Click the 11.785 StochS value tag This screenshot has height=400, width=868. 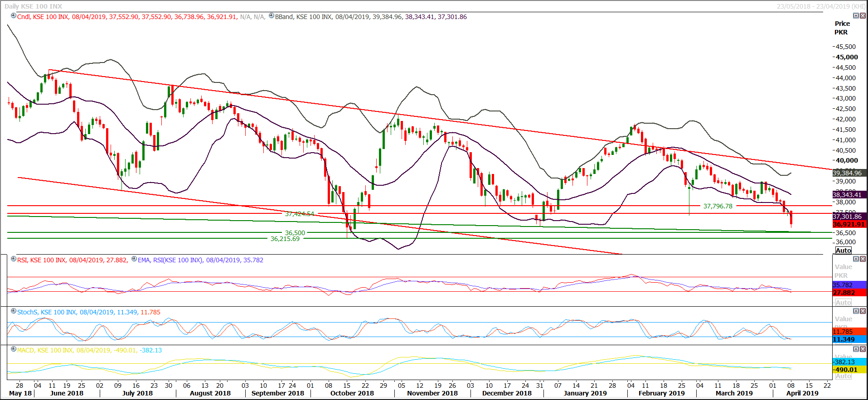[849, 332]
